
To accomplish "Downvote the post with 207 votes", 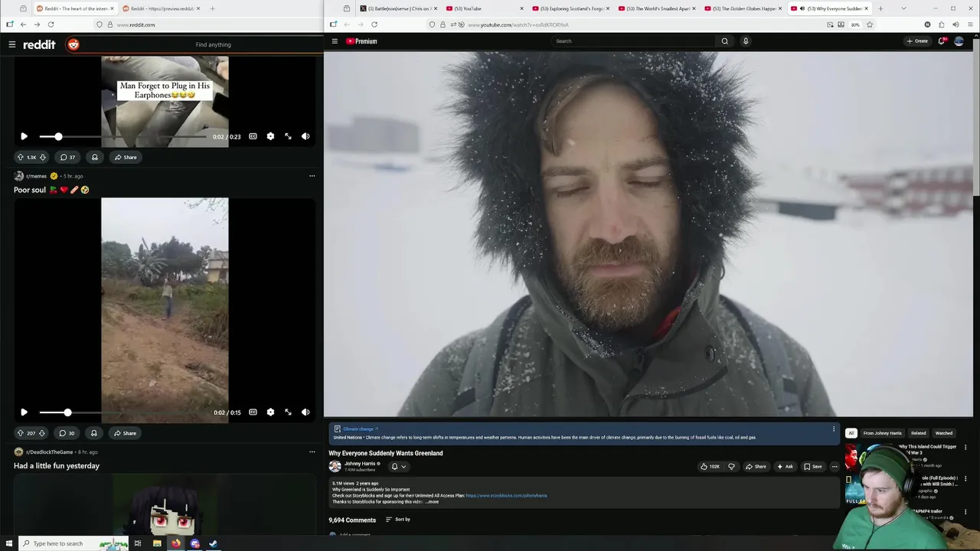I will point(41,433).
